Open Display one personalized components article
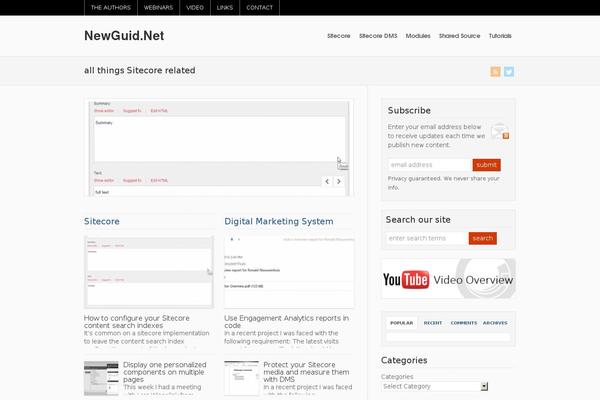 coord(165,372)
